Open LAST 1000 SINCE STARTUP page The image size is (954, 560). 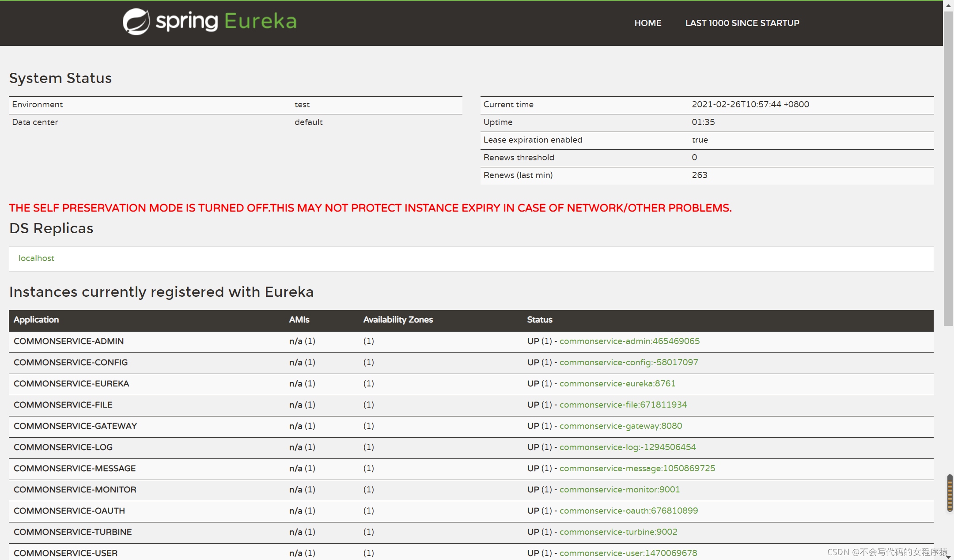click(742, 23)
